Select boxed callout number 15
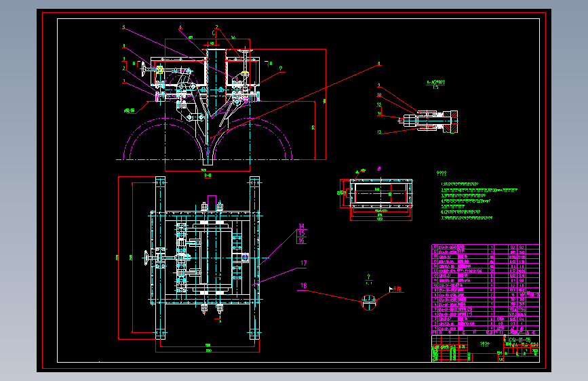588x381 pixels. 302,233
